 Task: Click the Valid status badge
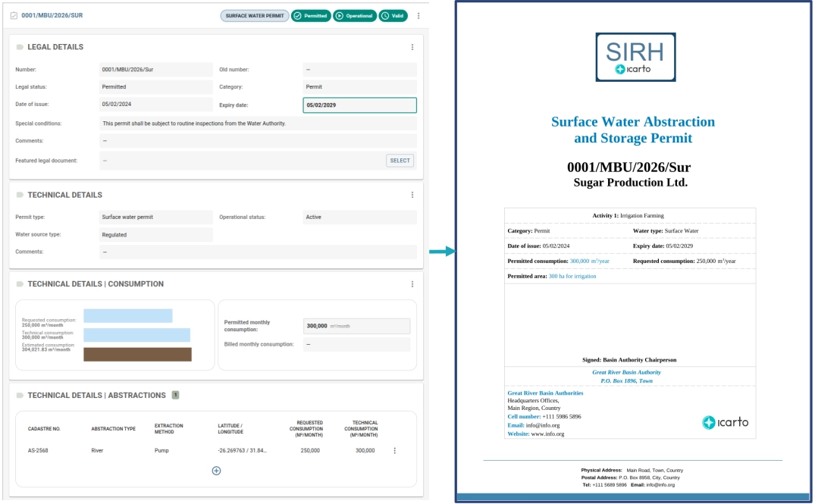tap(393, 16)
